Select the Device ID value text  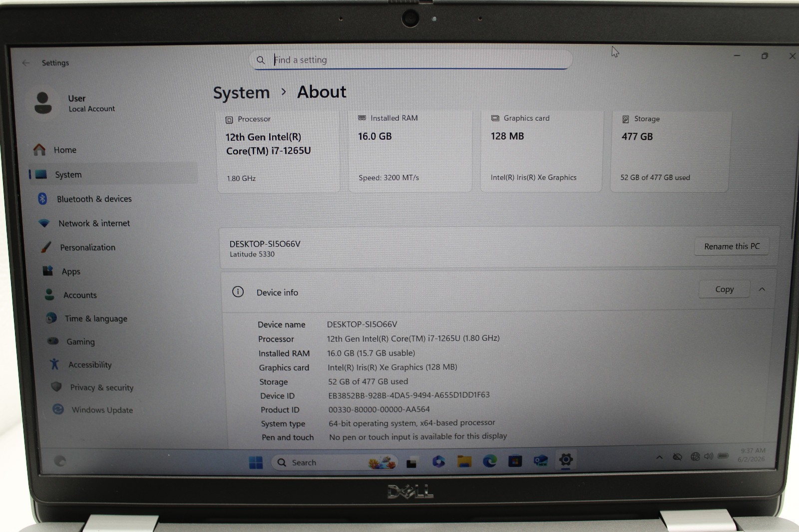(x=409, y=395)
